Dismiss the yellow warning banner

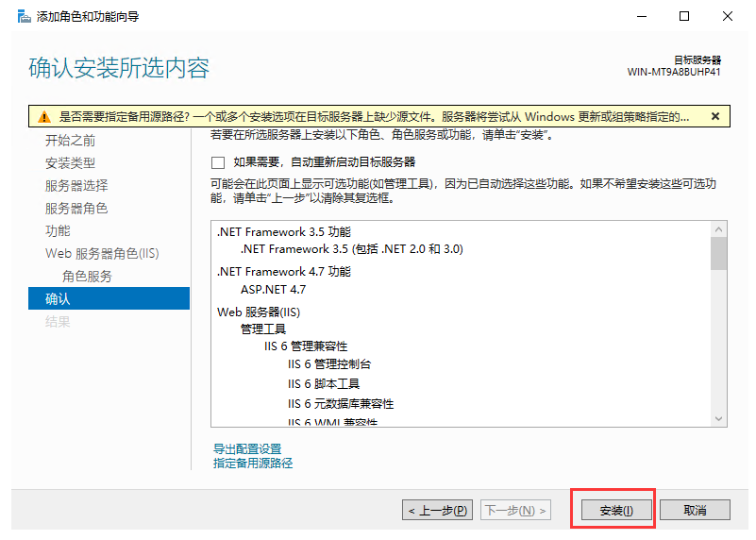(x=714, y=116)
